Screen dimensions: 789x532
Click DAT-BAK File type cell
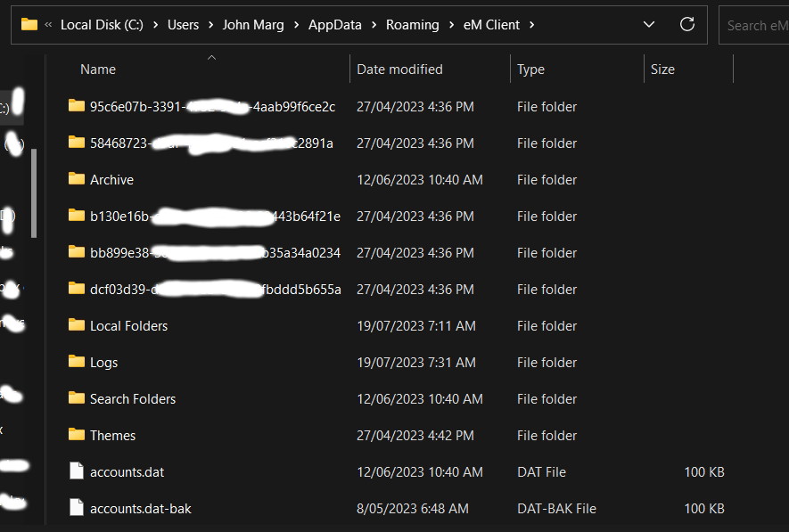coord(556,509)
